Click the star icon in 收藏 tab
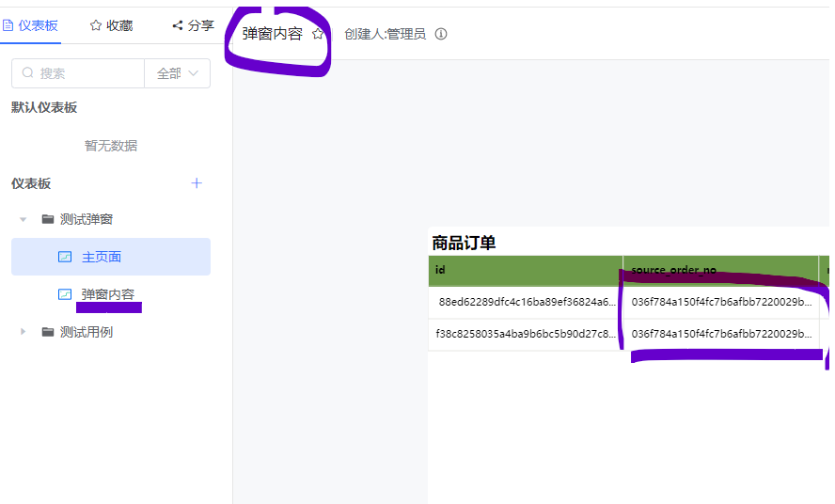The image size is (835, 504). click(96, 25)
